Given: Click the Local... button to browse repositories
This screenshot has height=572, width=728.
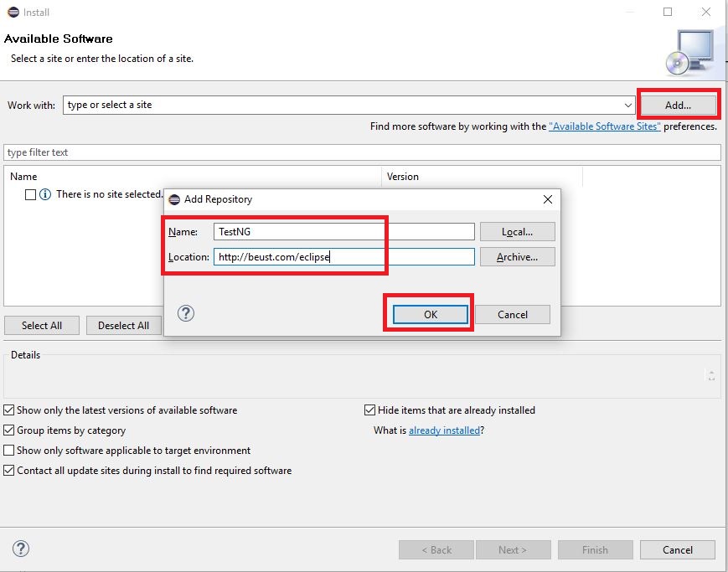Looking at the screenshot, I should 517,231.
